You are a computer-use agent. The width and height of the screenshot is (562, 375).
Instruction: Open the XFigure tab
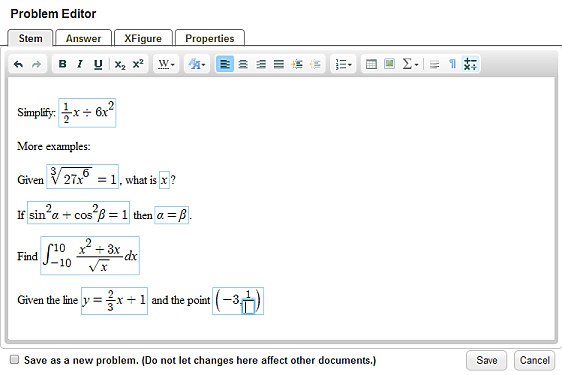tap(143, 38)
